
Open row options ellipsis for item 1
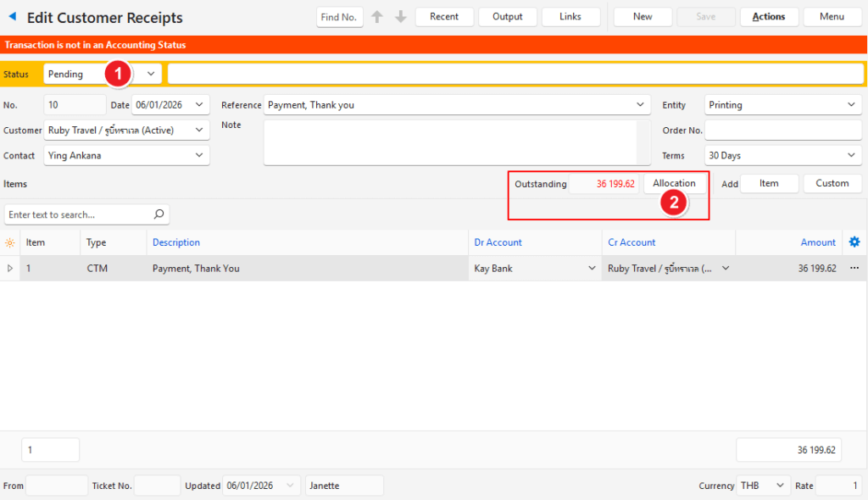(854, 269)
